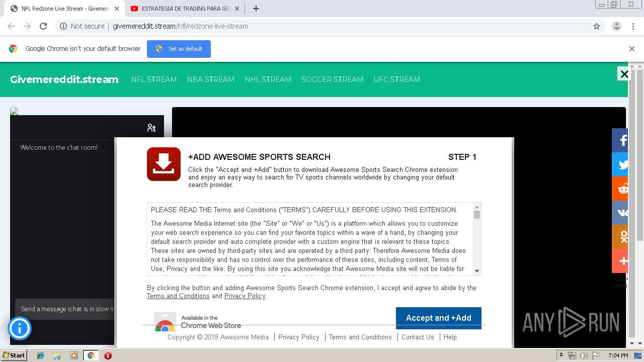Select the Chrome taskbar button
This screenshot has width=644, height=362.
(x=91, y=355)
